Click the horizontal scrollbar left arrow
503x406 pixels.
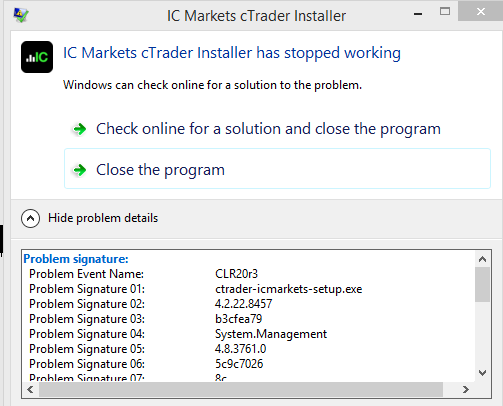point(30,389)
